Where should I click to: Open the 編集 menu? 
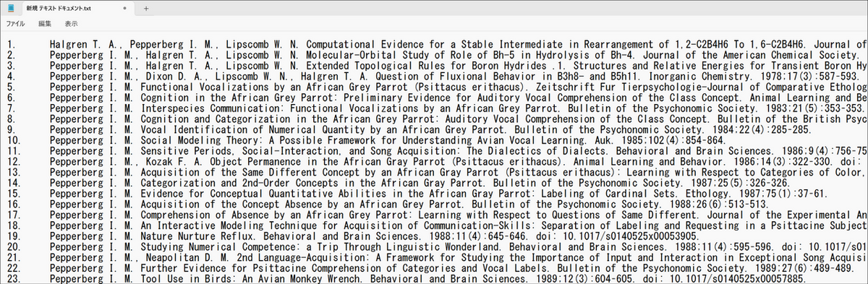point(45,24)
